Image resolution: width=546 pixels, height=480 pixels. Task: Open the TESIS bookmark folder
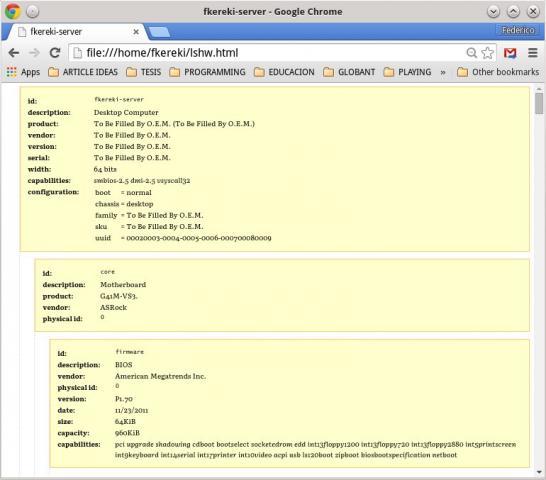tap(143, 72)
